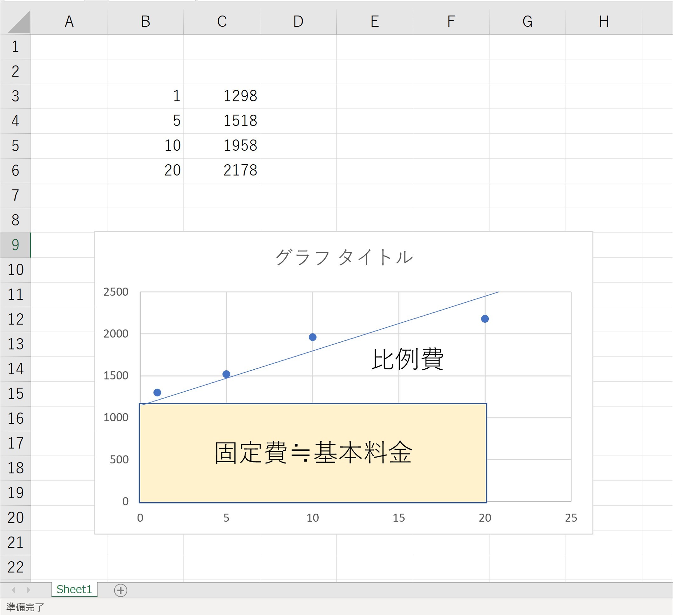This screenshot has height=616, width=673.
Task: Click the new sheet plus icon
Action: pos(120,590)
